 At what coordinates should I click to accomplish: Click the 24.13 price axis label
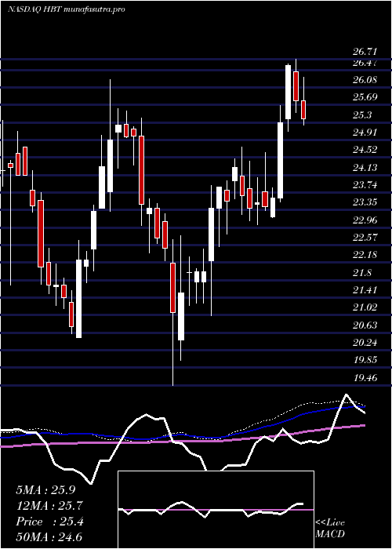click(365, 168)
